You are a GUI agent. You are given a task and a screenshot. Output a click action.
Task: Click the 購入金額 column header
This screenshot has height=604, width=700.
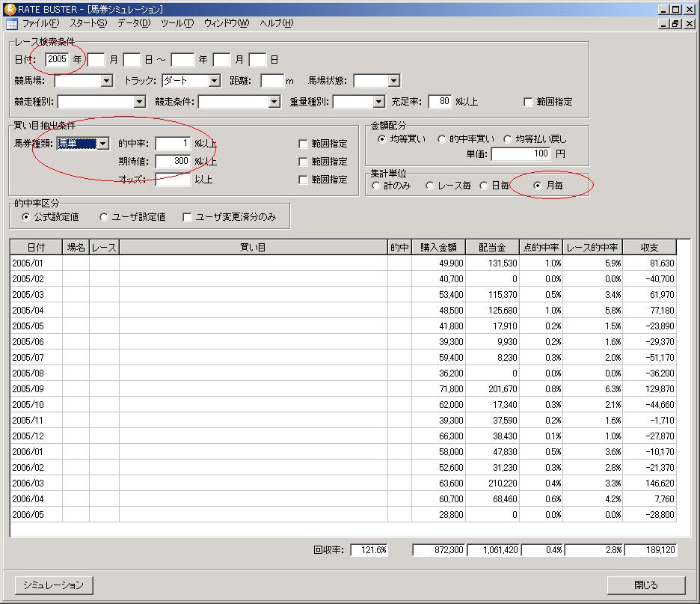438,247
